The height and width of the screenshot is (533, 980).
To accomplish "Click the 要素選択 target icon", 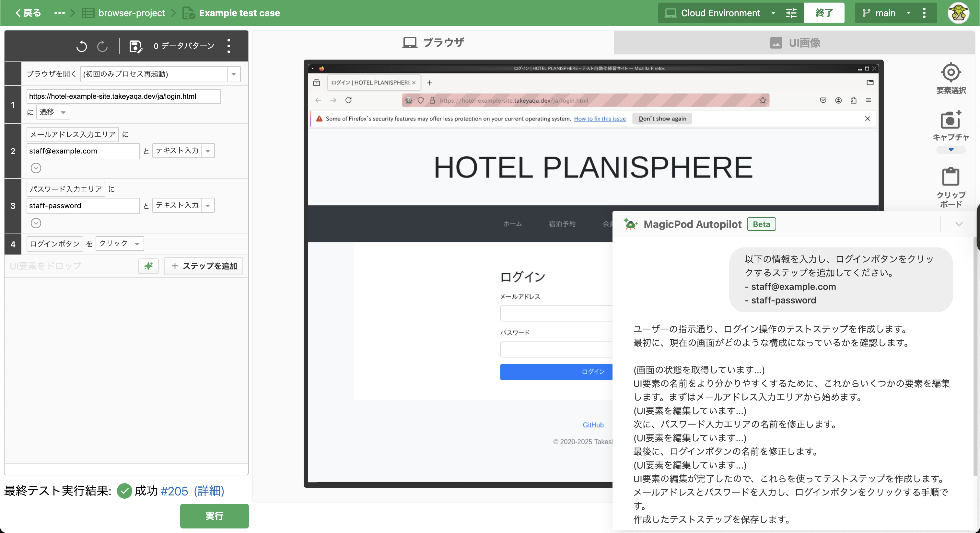I will pyautogui.click(x=951, y=72).
